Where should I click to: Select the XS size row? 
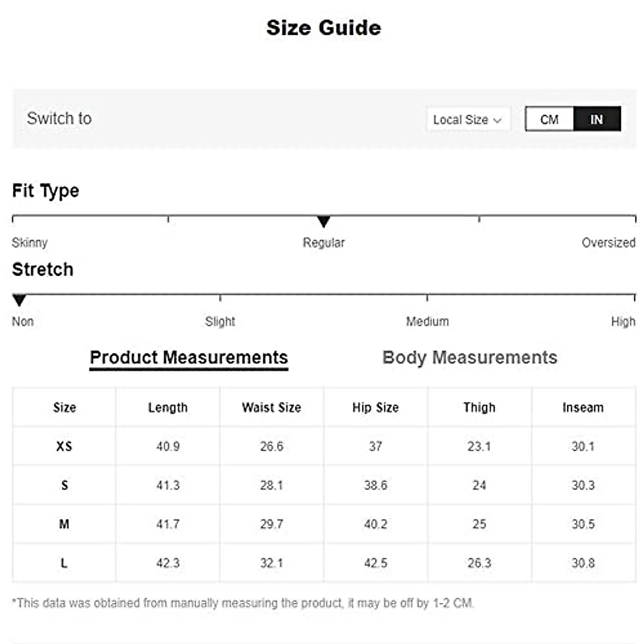click(x=64, y=446)
